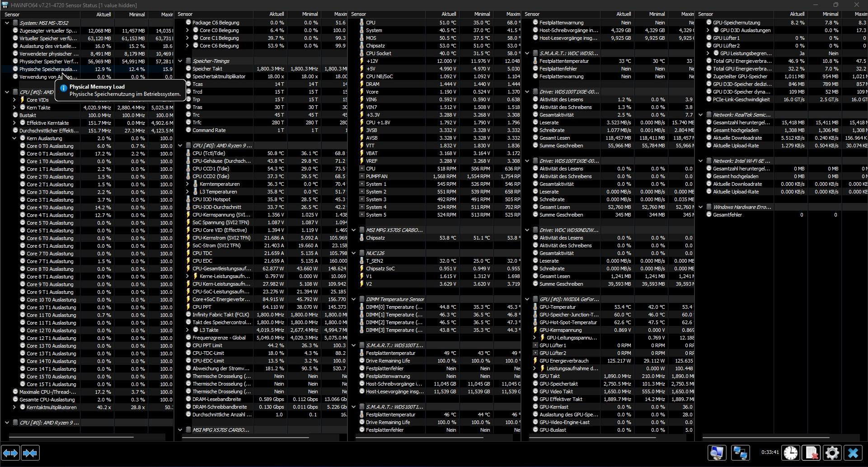Select the GPU-Hot-Spot-Temperatur row
The image size is (868, 467).
point(608,322)
